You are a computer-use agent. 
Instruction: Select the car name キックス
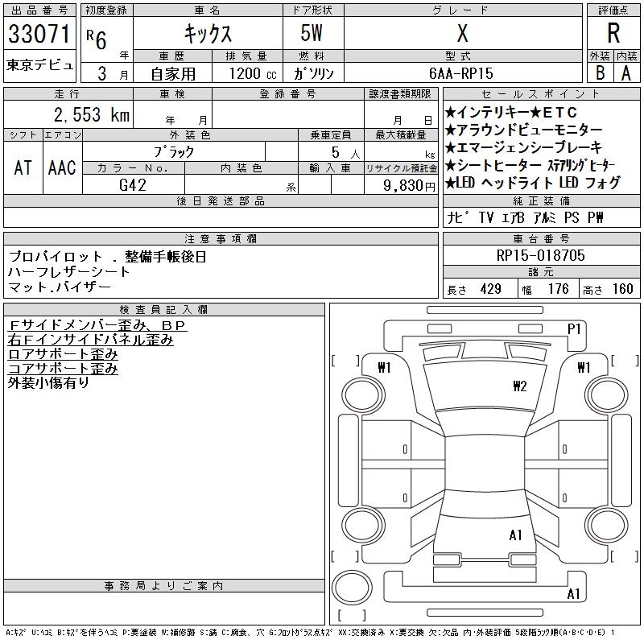[208, 34]
